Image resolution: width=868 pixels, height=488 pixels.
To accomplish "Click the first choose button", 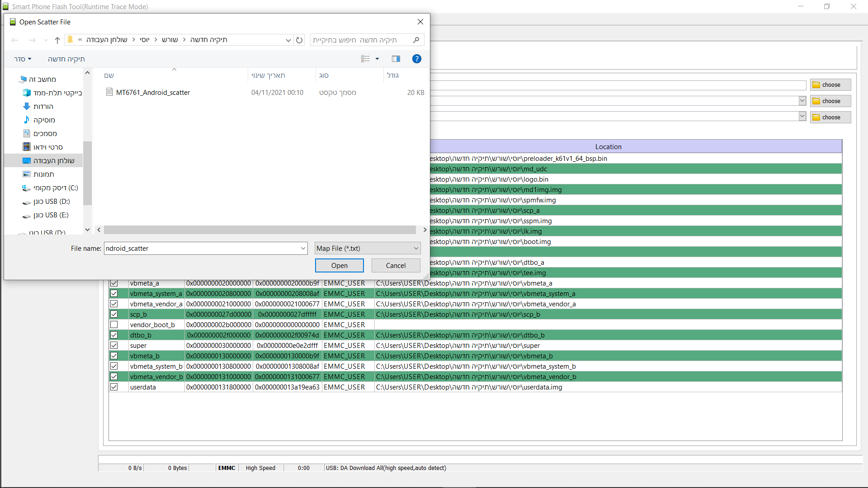I will (830, 85).
